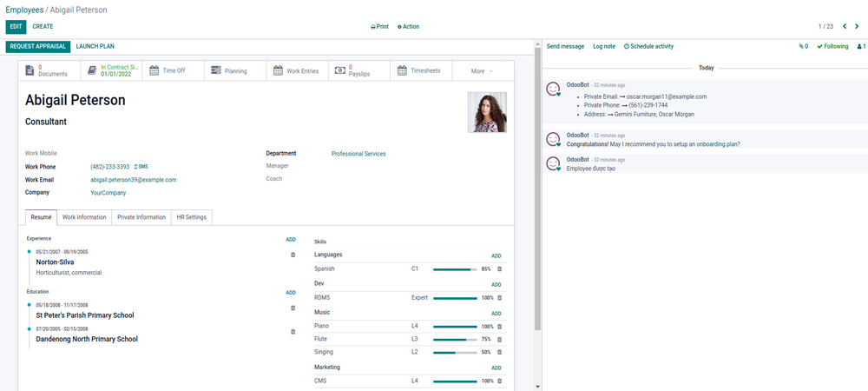
Task: Add a Music skill
Action: tap(496, 314)
